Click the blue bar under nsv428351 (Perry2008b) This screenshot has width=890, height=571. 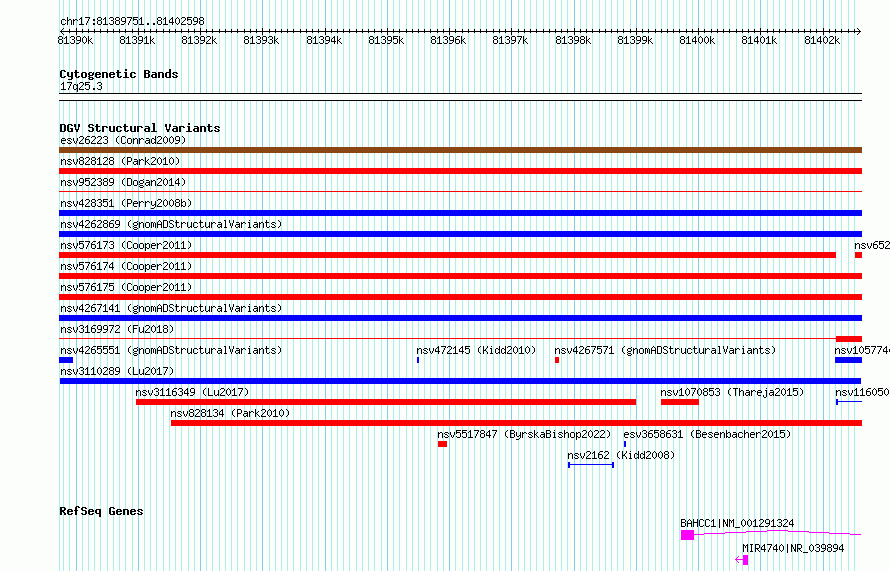[x=460, y=213]
